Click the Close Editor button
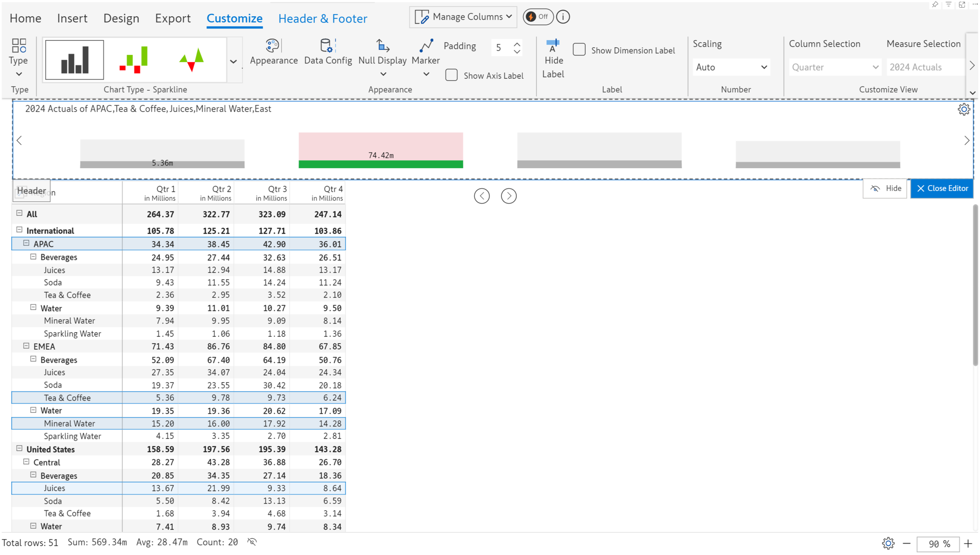 (x=942, y=189)
